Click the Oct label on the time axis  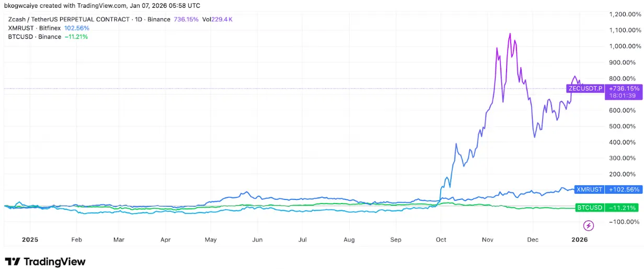(x=441, y=240)
